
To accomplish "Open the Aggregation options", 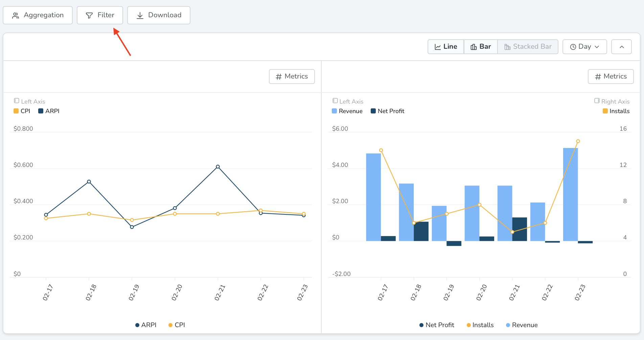I will (x=38, y=15).
